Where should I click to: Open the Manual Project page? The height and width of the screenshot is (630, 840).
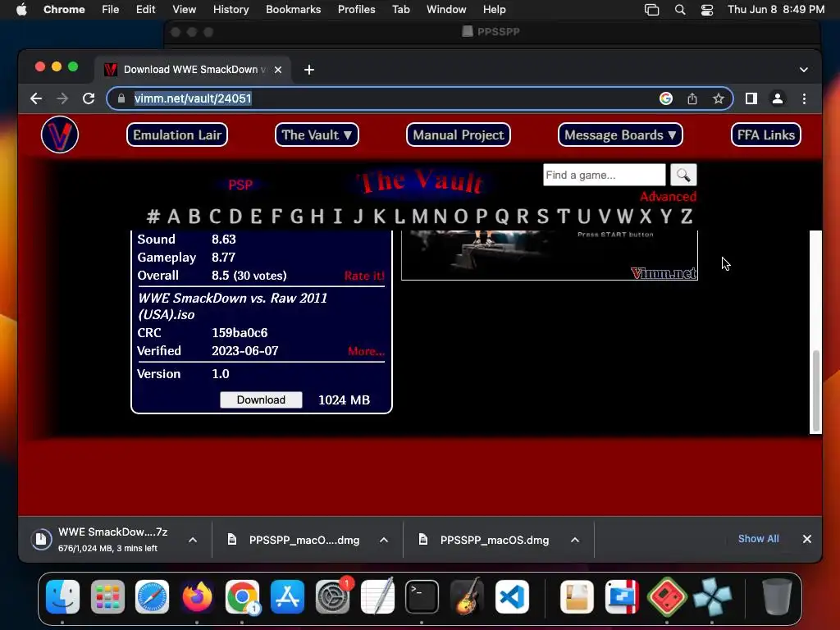(x=458, y=135)
